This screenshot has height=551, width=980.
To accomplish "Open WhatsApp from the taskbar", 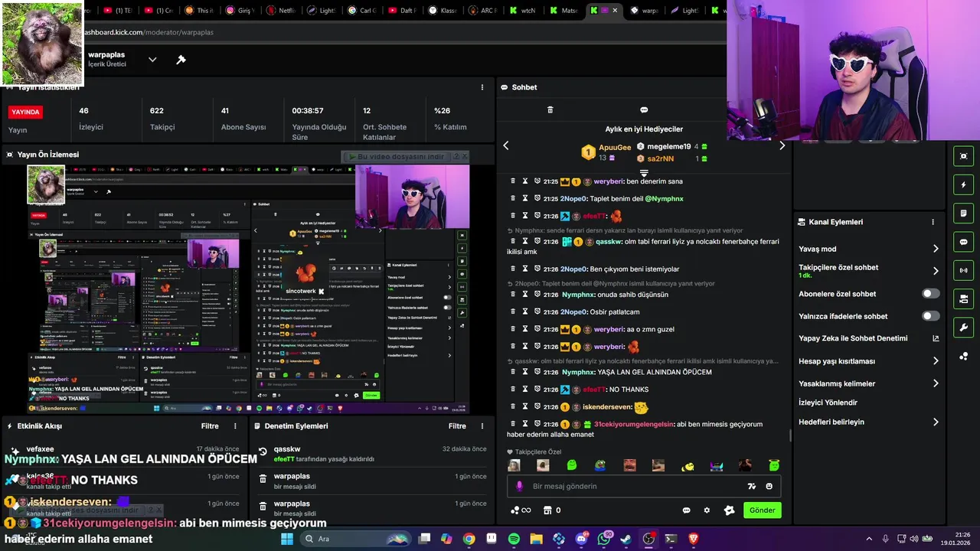I will click(603, 539).
